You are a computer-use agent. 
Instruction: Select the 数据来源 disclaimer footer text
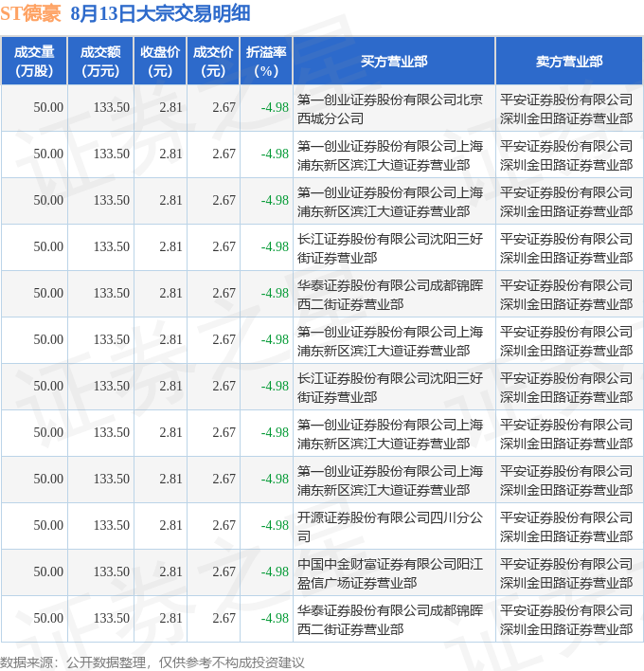click(x=152, y=662)
